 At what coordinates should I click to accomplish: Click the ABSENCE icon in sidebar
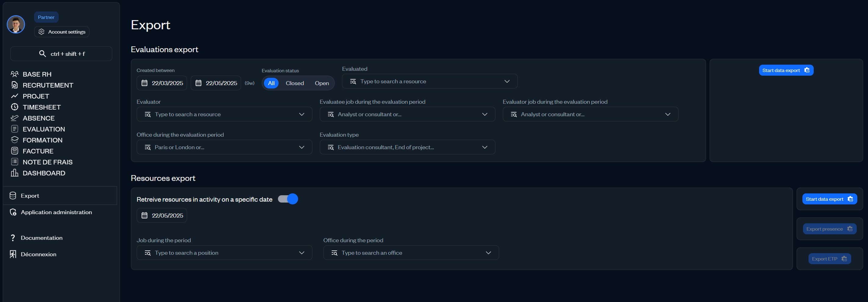click(14, 118)
